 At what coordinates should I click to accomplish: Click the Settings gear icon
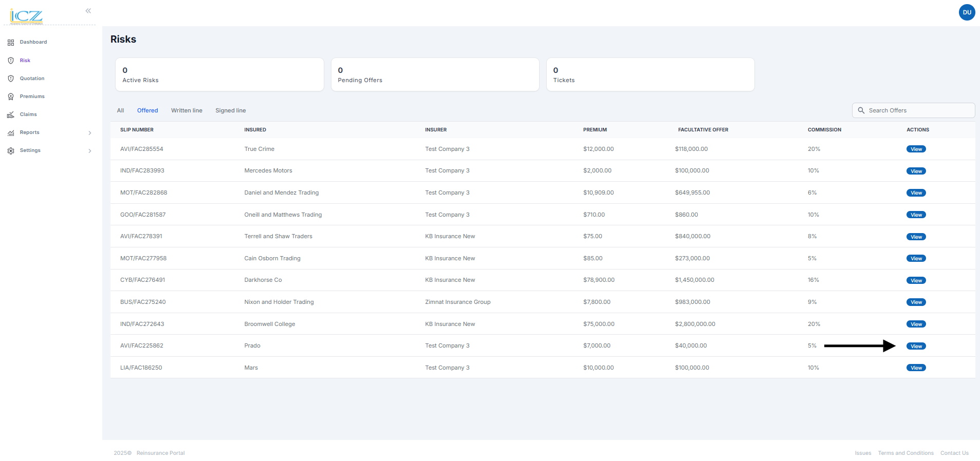11,151
